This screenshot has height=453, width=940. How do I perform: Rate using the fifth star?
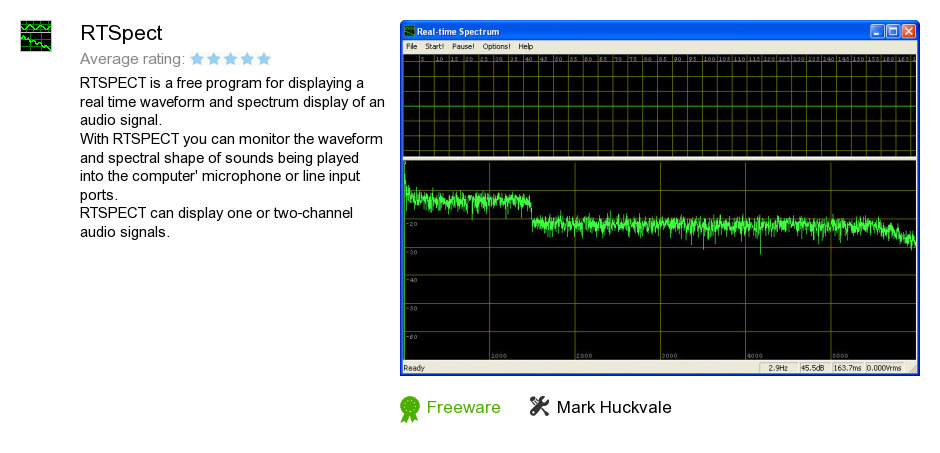(x=264, y=59)
